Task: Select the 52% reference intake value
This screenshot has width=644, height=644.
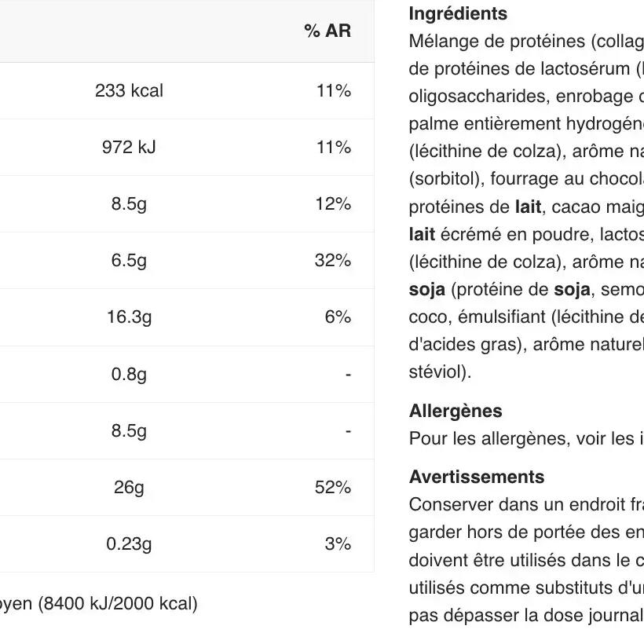Action: [x=333, y=488]
